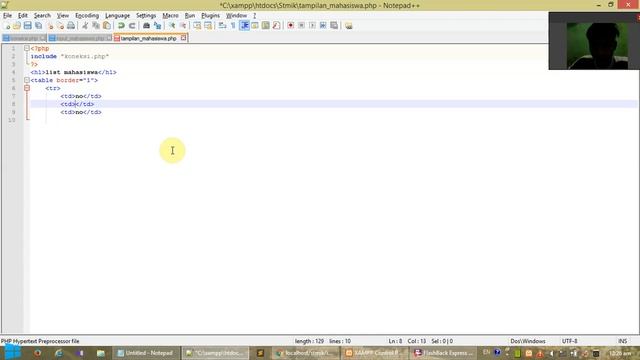
Task: Click the Windows Start button
Action: [13, 353]
